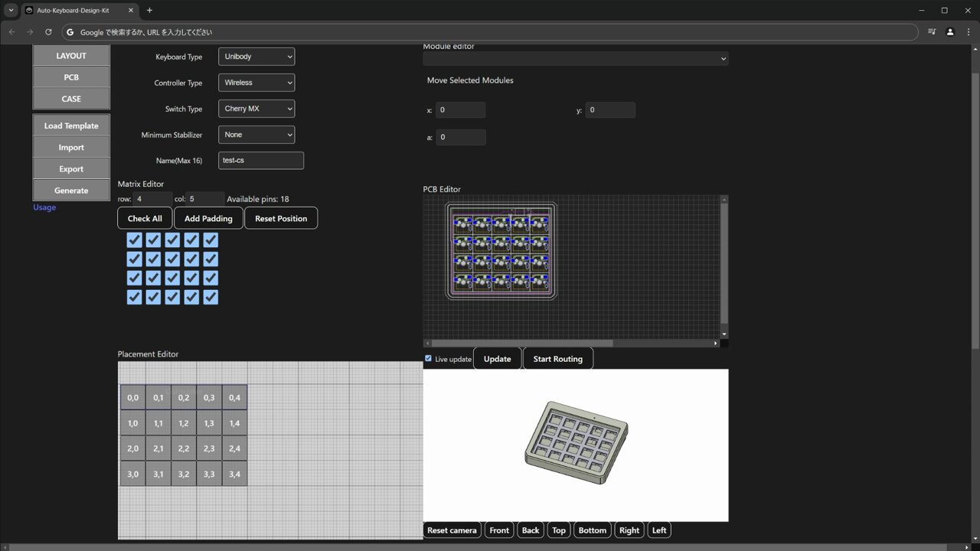
Task: Select key 0,0 in Placement Editor
Action: [x=133, y=398]
